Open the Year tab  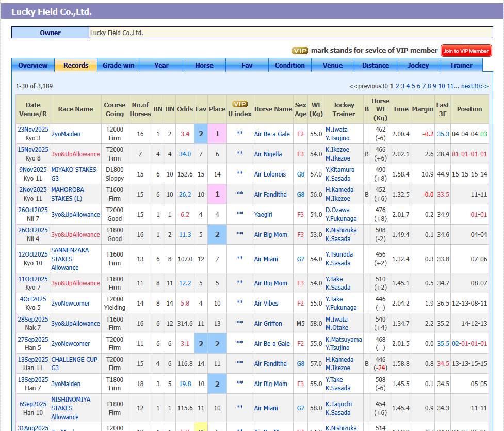click(x=161, y=65)
